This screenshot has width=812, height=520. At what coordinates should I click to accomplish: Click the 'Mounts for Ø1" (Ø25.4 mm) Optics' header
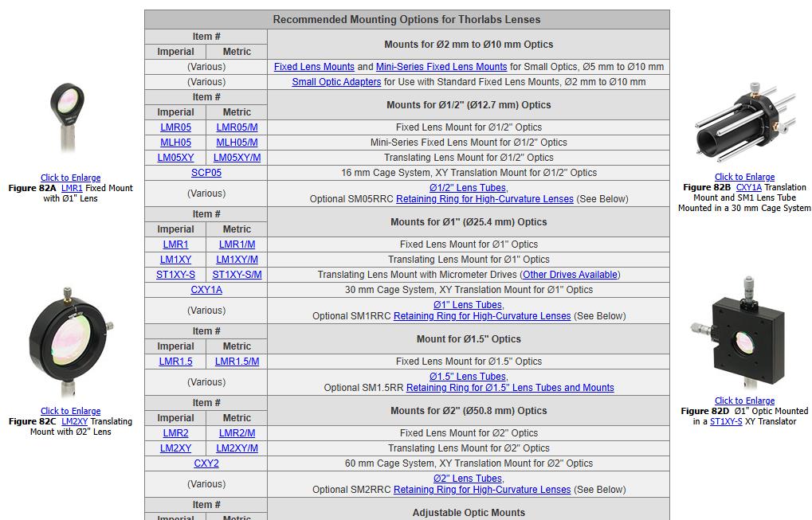click(469, 222)
